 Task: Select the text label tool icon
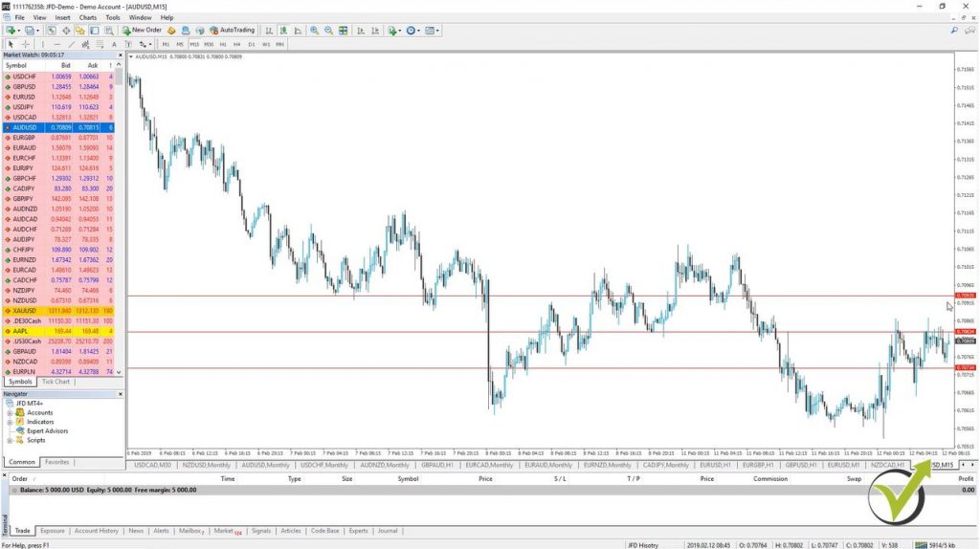(114, 44)
